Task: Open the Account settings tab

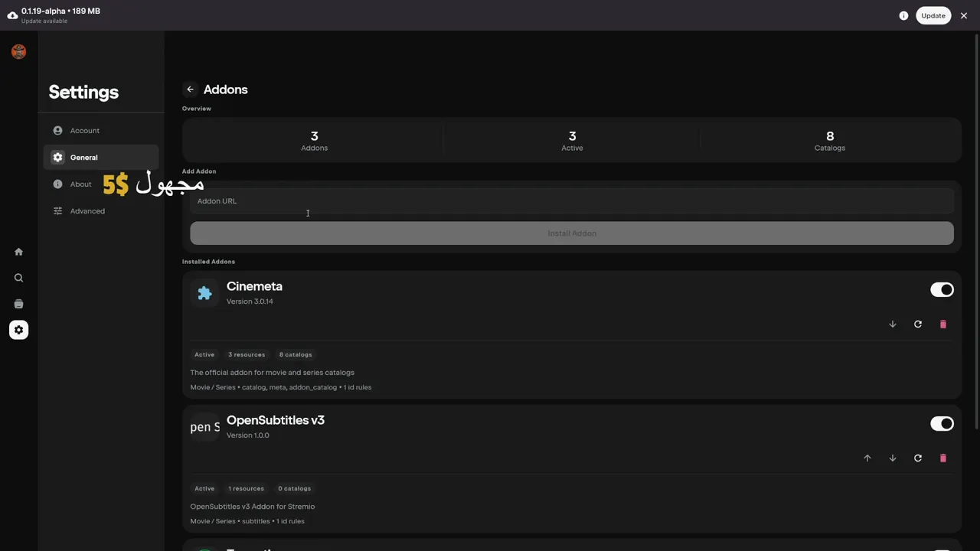Action: coord(101,131)
